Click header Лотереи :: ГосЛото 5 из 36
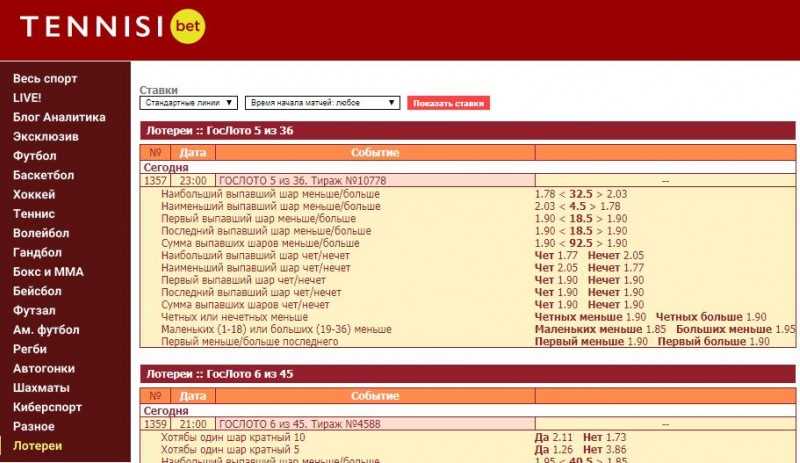 pyautogui.click(x=467, y=131)
